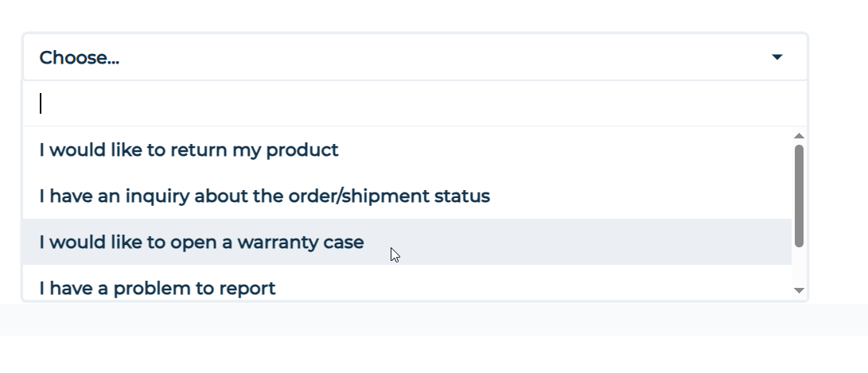Click empty space right of the return product option
Viewport: 868px width, 373px height.
point(557,150)
